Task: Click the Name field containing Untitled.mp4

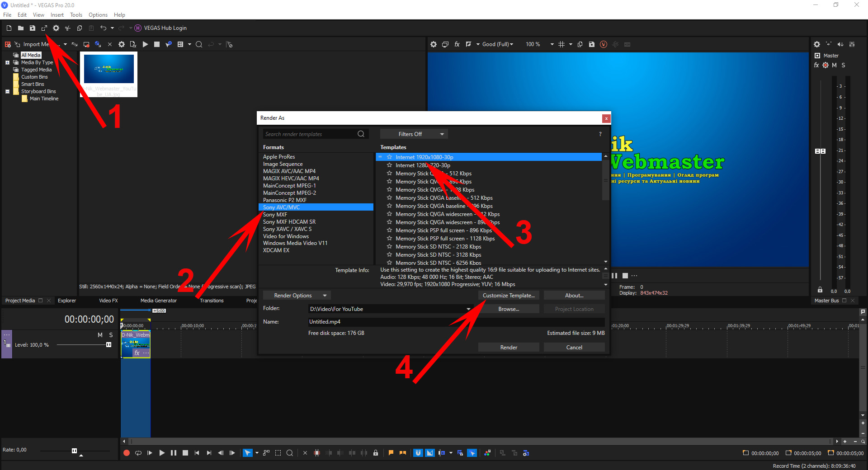Action: (x=456, y=322)
